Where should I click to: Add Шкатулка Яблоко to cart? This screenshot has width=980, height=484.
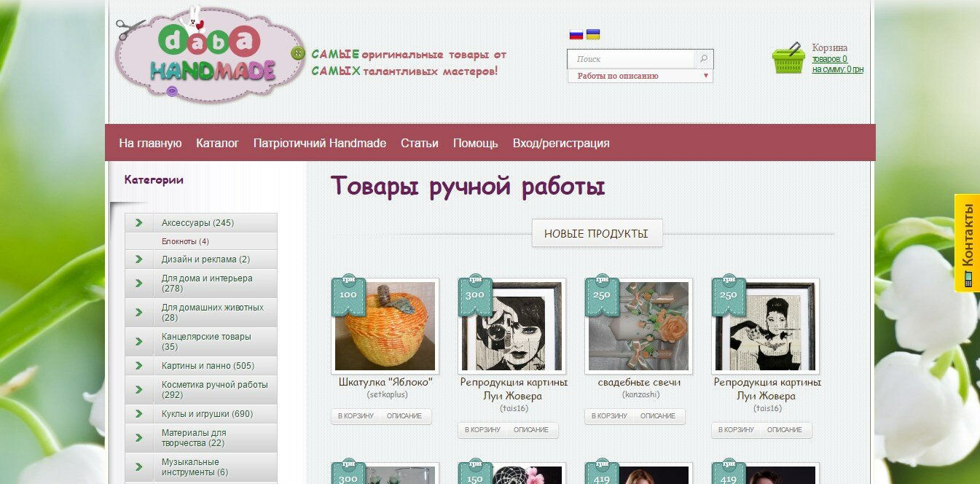(x=356, y=416)
